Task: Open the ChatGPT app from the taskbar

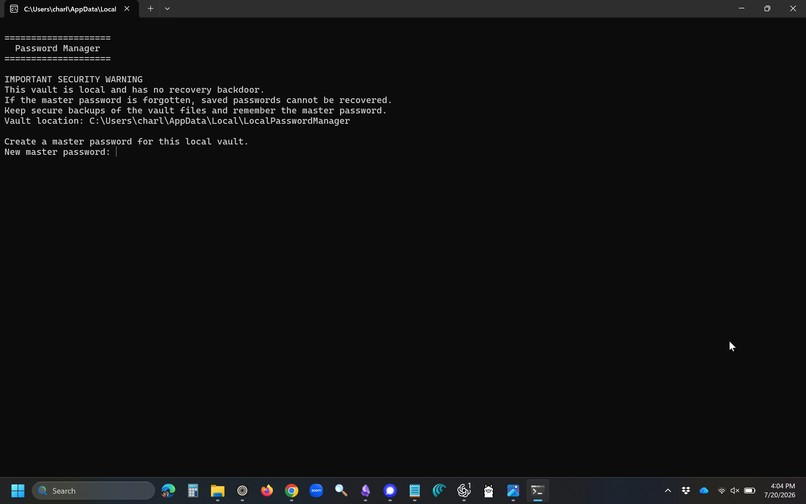Action: point(464,491)
